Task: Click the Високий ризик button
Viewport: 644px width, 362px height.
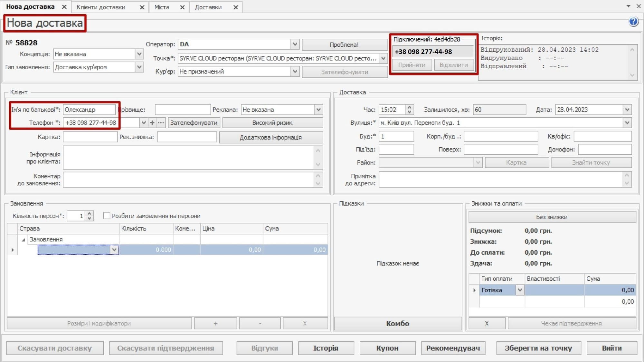Action: coord(272,122)
